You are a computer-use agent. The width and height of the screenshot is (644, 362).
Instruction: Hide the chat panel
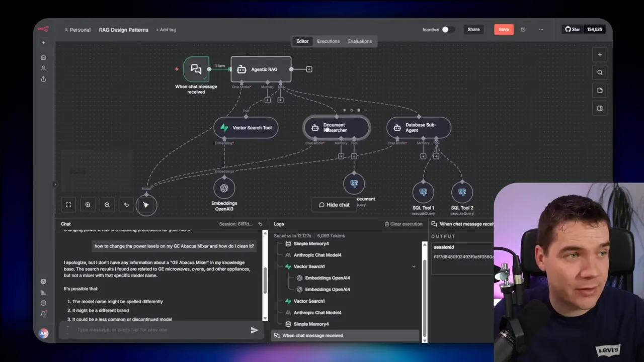[x=334, y=205]
